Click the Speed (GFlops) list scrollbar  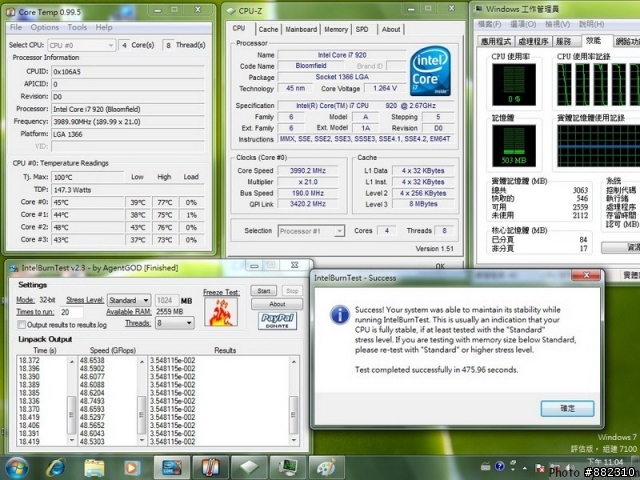pos(142,400)
